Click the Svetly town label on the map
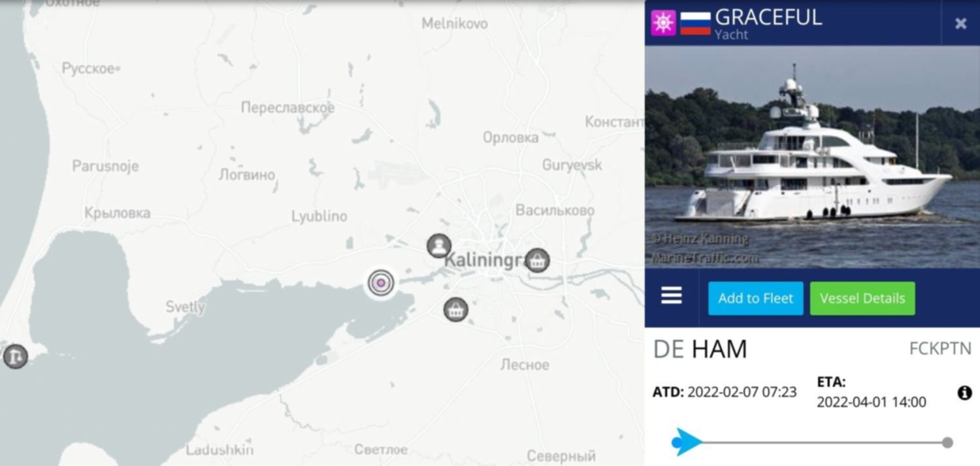980x466 pixels. [x=185, y=307]
